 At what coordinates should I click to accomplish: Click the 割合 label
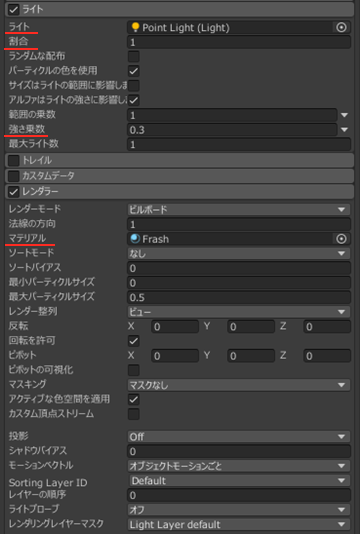pos(18,42)
